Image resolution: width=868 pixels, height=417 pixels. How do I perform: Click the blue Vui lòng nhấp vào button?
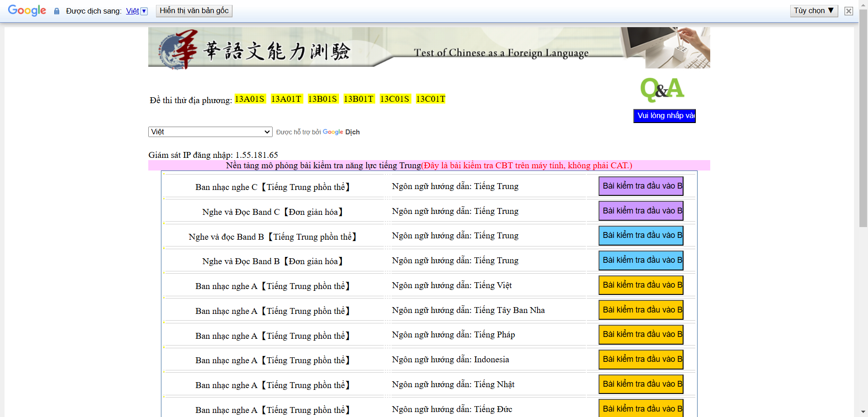(665, 116)
